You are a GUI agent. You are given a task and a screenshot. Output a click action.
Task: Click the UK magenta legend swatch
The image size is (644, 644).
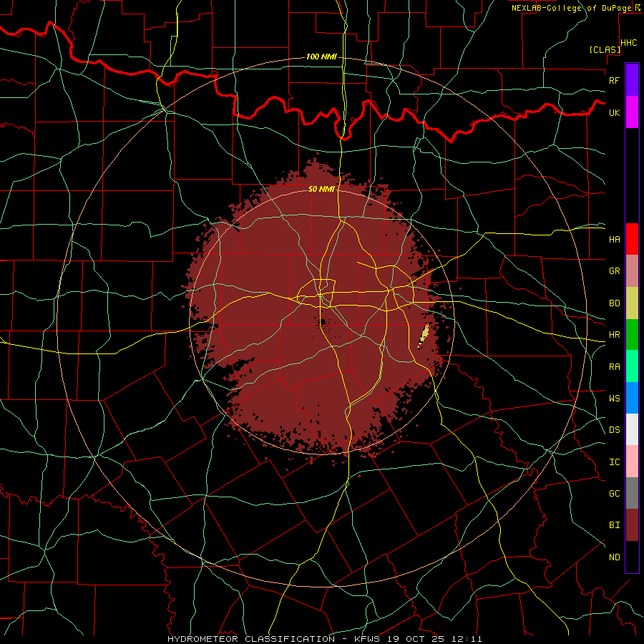tap(632, 112)
